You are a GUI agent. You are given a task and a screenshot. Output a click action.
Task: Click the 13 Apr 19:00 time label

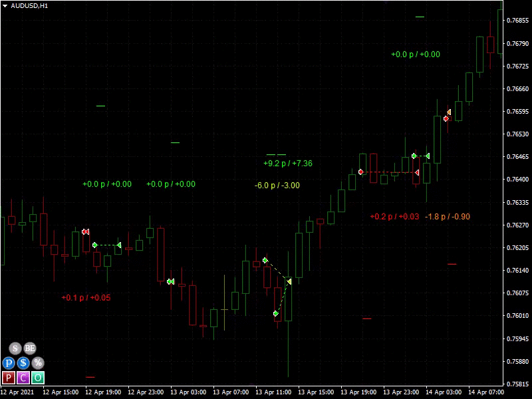click(358, 392)
